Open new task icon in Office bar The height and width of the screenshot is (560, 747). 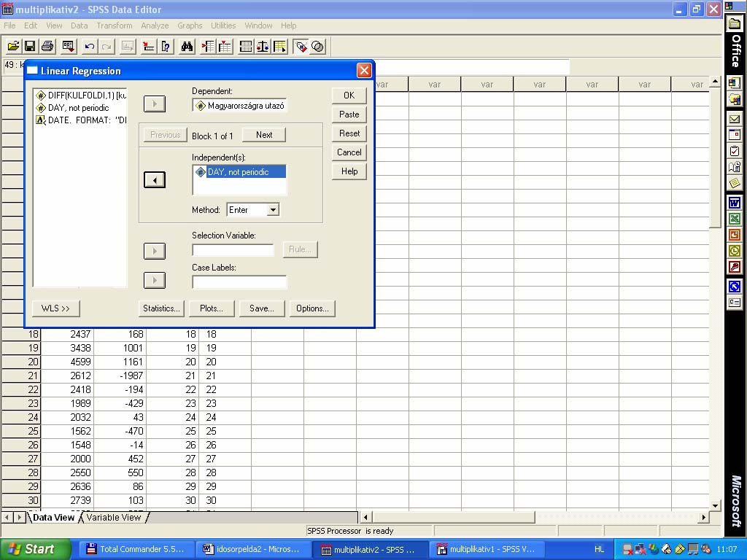coord(735,151)
